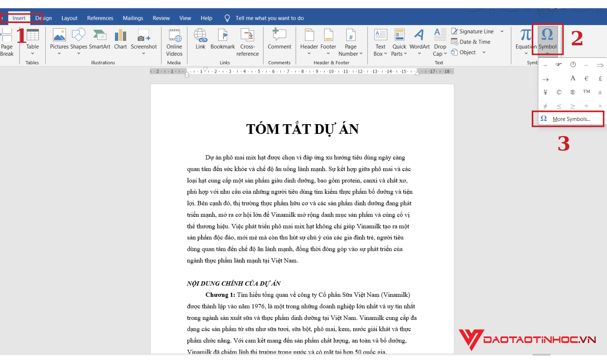Open the Header dropdown
The height and width of the screenshot is (364, 607).
(x=309, y=42)
